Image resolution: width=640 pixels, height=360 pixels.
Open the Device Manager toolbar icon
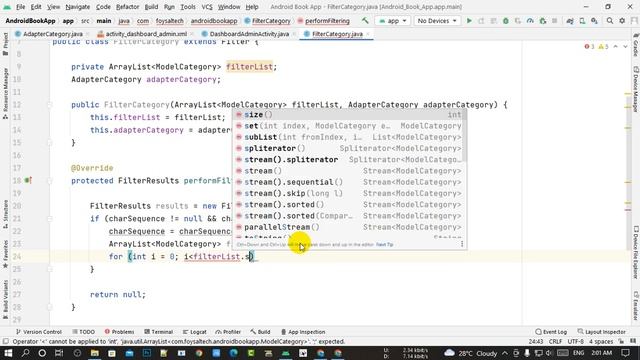tap(582, 21)
